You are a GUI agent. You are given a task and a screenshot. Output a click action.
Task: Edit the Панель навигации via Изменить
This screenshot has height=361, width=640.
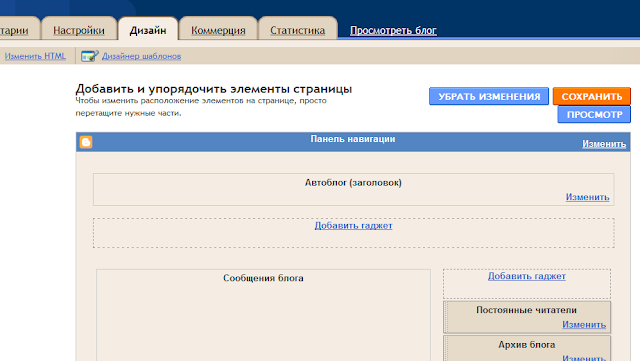tap(604, 144)
